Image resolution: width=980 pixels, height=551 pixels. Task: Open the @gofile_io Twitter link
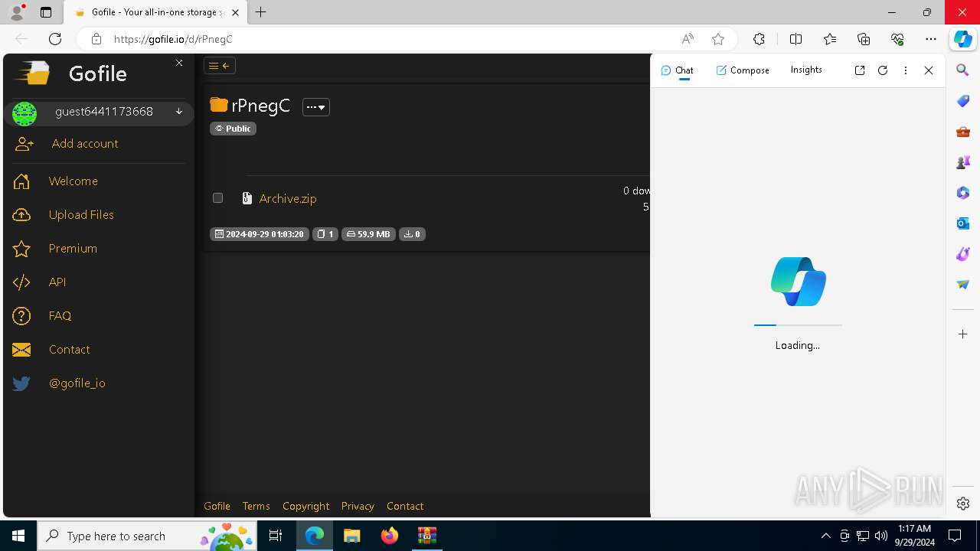click(x=77, y=383)
